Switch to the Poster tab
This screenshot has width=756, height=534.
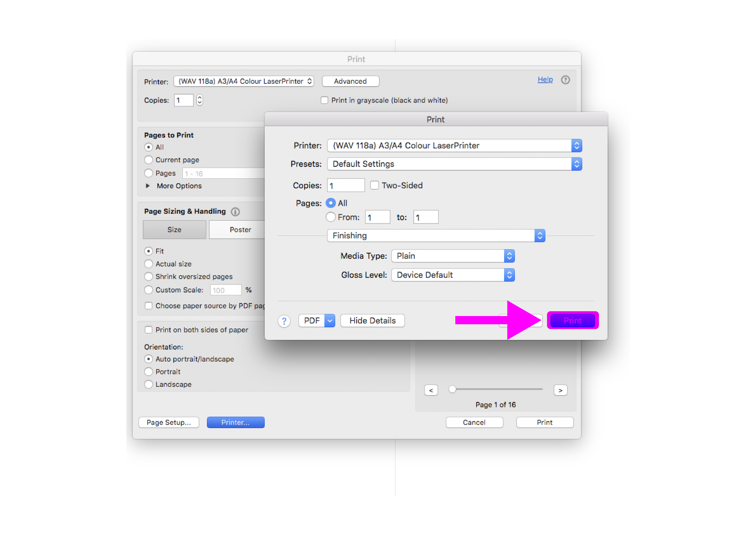240,230
